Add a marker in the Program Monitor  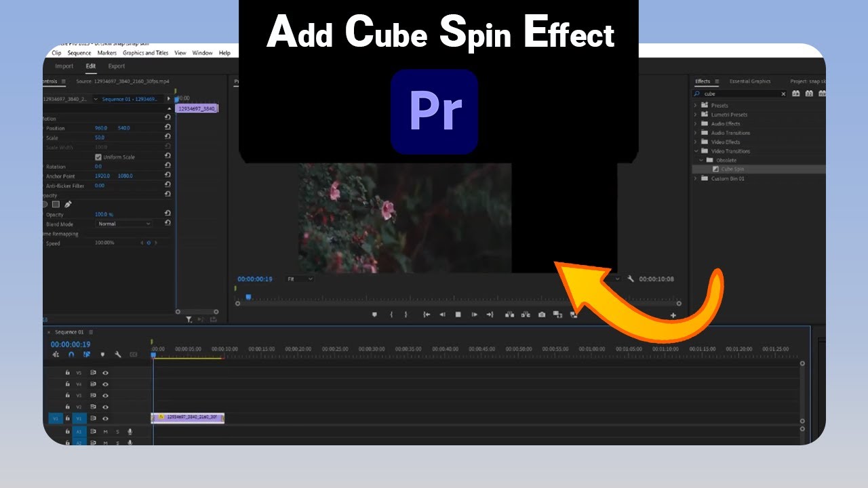[374, 314]
